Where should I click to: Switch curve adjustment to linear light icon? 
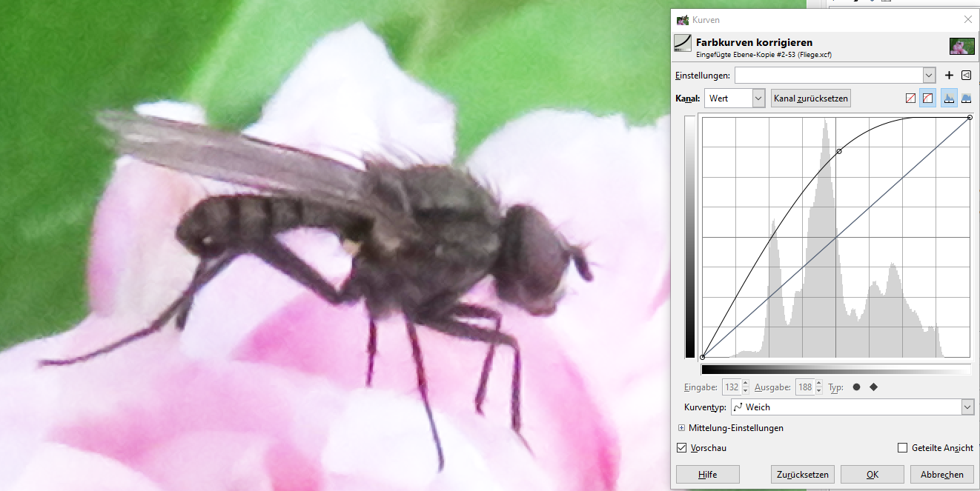point(911,98)
